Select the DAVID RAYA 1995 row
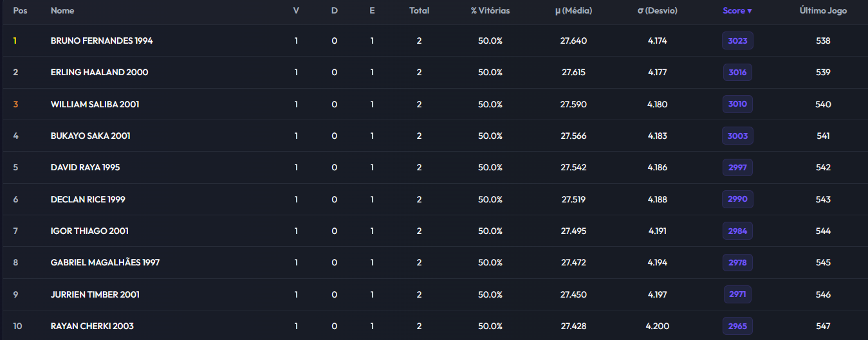Screen dimensions: 868x340 [434, 167]
